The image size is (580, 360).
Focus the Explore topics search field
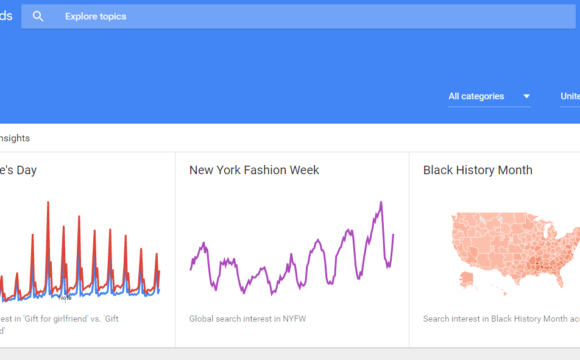(x=298, y=16)
